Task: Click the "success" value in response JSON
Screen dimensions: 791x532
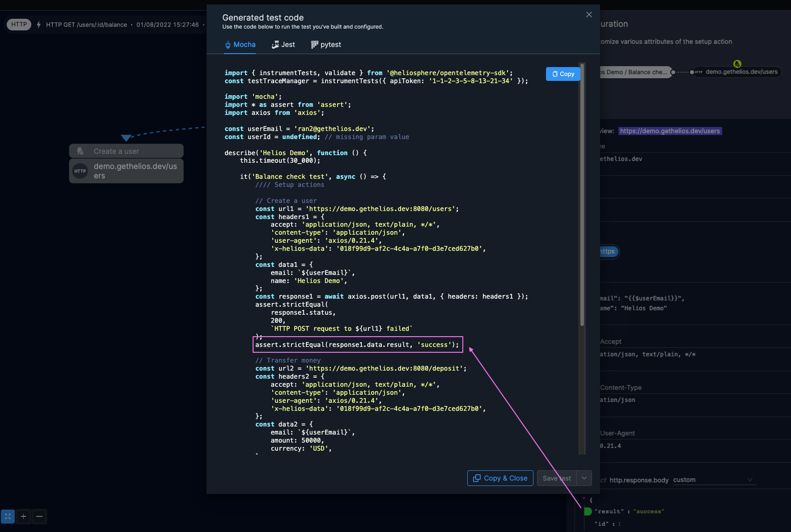Action: point(649,511)
